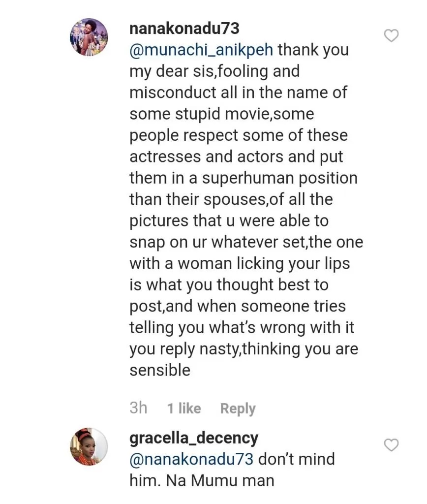Click the word "sensible" ending the comment
Viewport: 427px width, 504px height.
[160, 370]
